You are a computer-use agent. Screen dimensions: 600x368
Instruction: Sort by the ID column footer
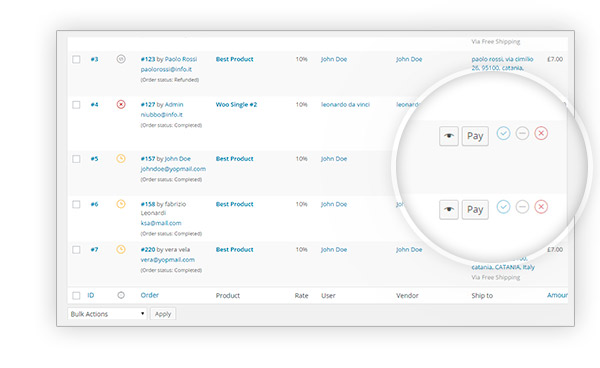(x=91, y=295)
